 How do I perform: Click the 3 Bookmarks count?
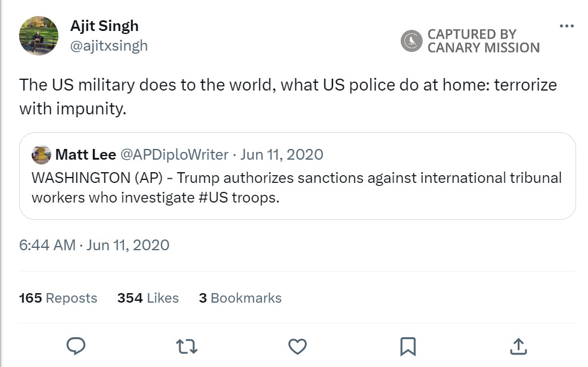coord(240,298)
